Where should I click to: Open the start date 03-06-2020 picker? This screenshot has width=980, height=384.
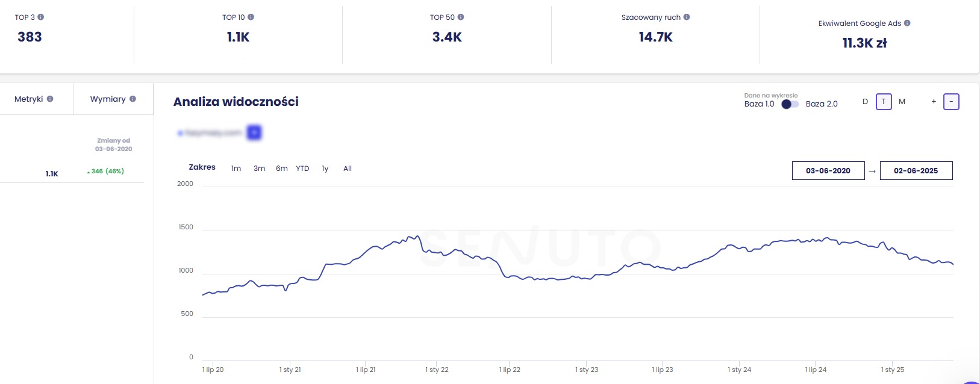(828, 171)
